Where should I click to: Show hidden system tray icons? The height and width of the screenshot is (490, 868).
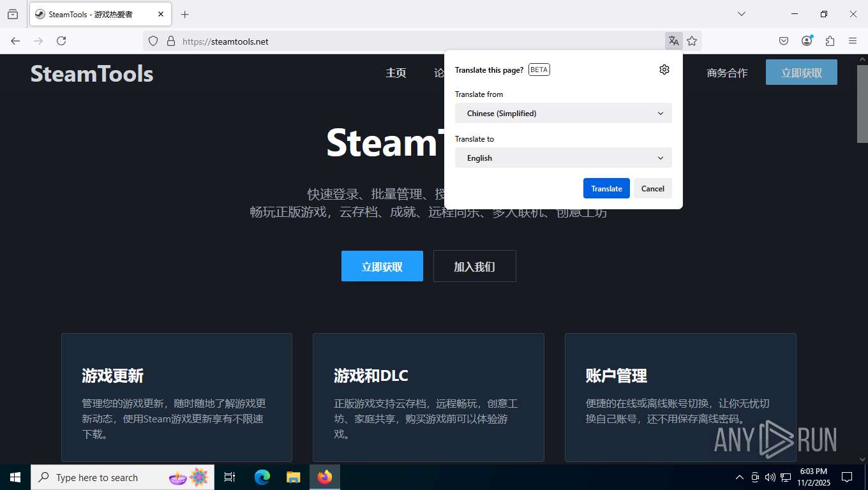[x=740, y=477]
